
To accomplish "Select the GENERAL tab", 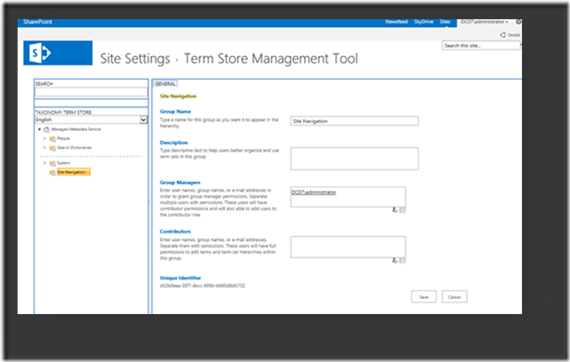I will click(165, 84).
